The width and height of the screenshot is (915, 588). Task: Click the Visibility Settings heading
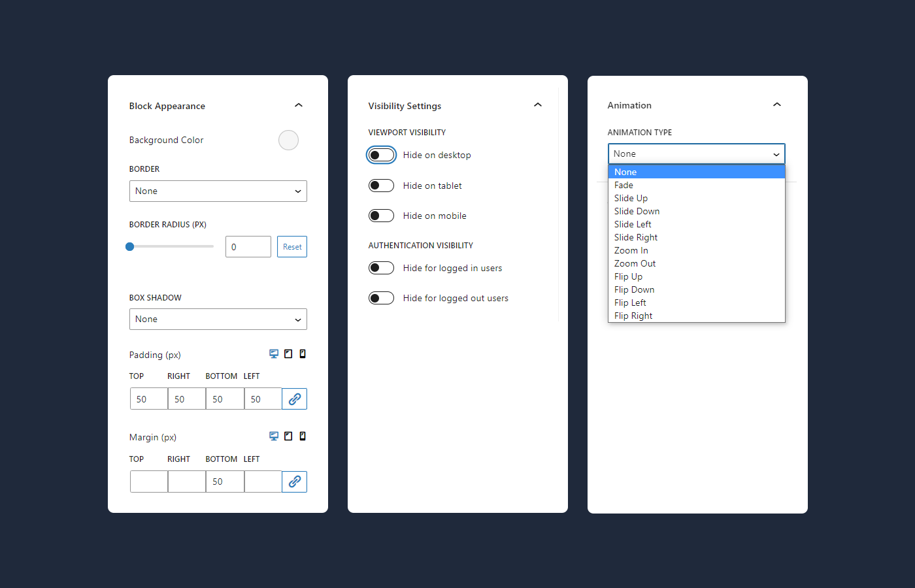tap(405, 106)
